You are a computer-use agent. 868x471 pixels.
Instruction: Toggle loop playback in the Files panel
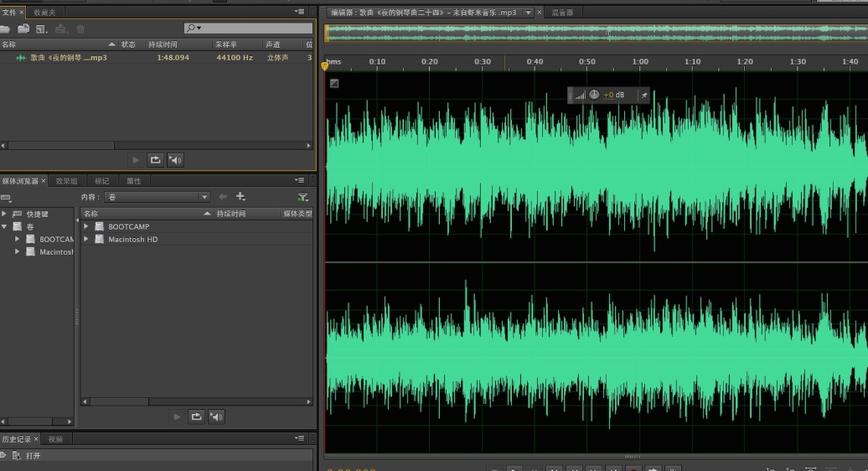point(156,160)
